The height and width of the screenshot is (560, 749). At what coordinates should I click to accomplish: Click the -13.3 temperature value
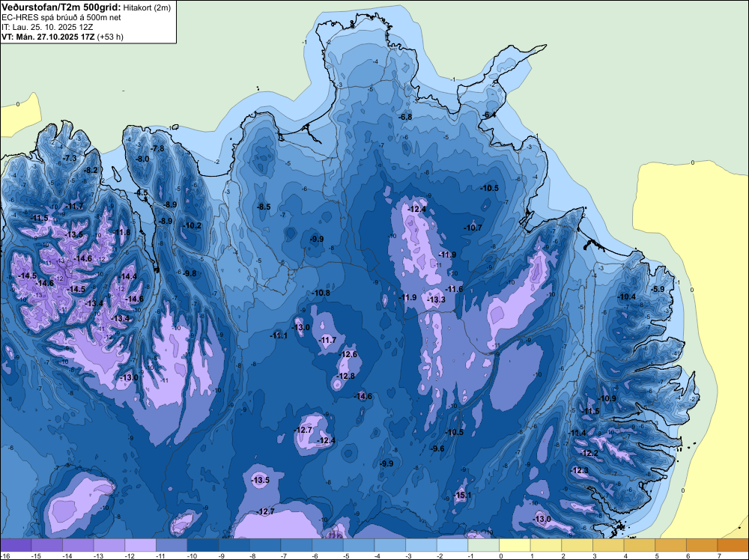437,299
